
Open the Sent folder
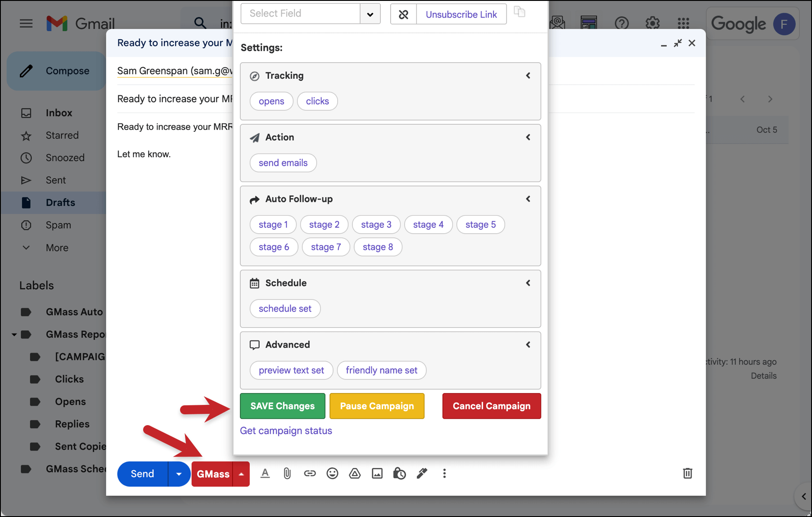point(55,181)
